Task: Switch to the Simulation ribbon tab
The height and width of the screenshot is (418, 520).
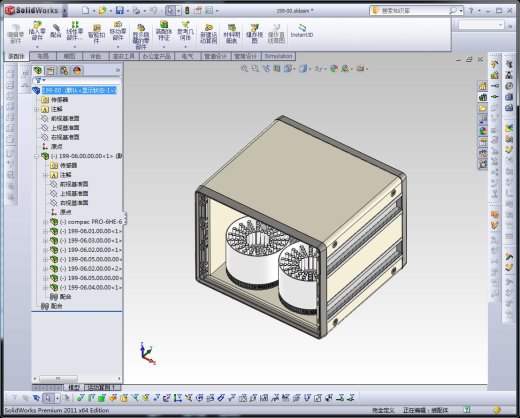Action: 278,56
